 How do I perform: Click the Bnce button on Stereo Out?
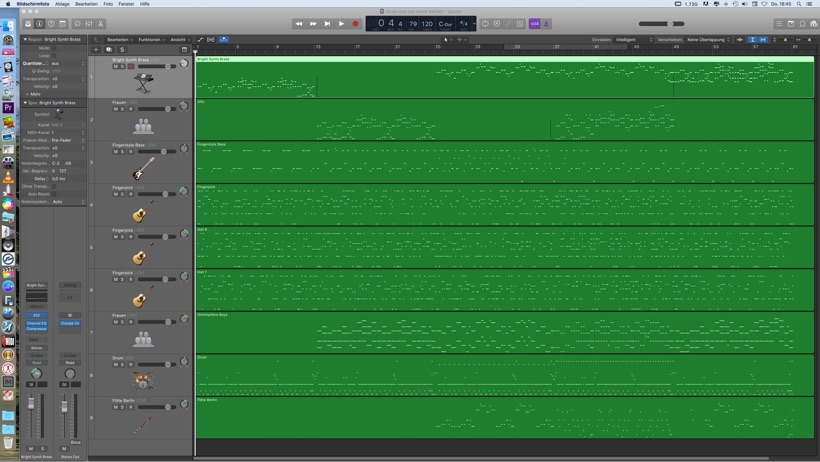76,443
